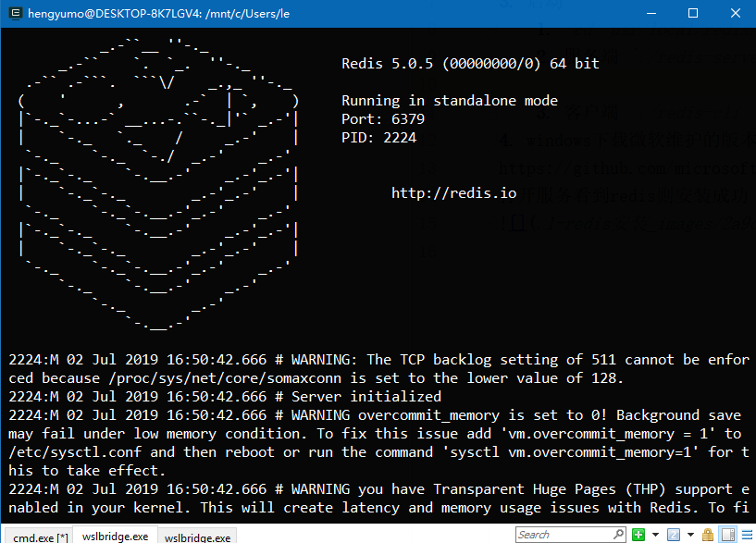This screenshot has height=543, width=756.
Task: Open the last wslbridge.exe tab
Action: (x=197, y=537)
